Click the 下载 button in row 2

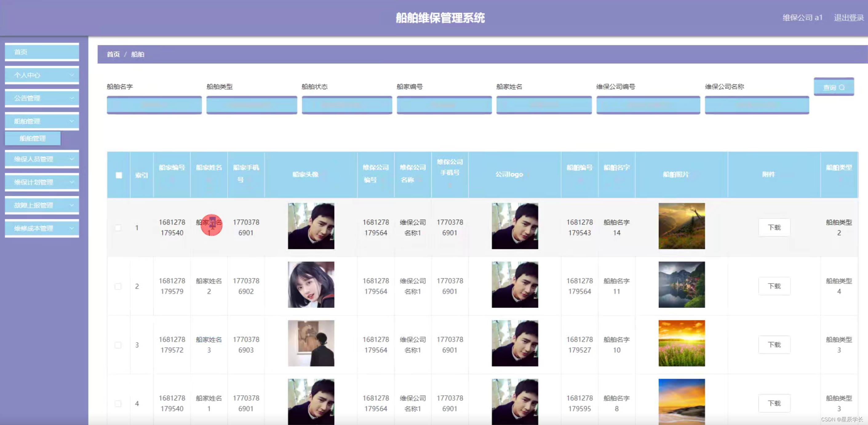coord(774,286)
